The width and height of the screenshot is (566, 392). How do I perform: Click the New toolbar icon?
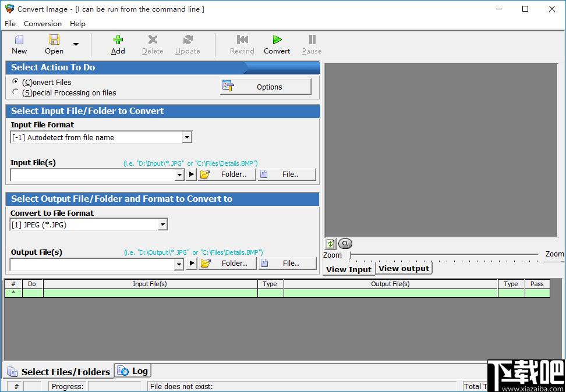(19, 40)
